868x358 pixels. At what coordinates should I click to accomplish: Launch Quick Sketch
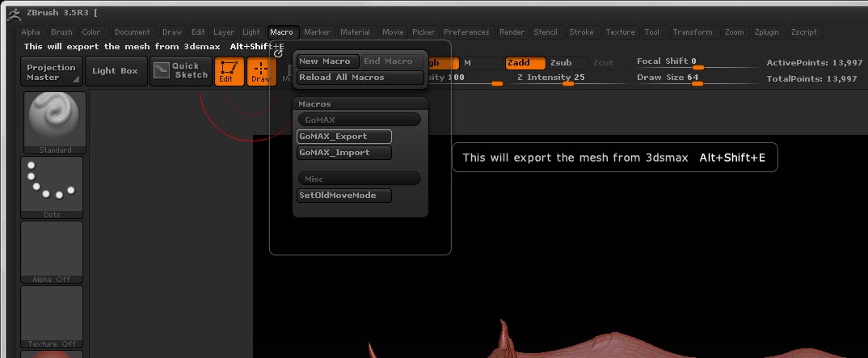(180, 71)
